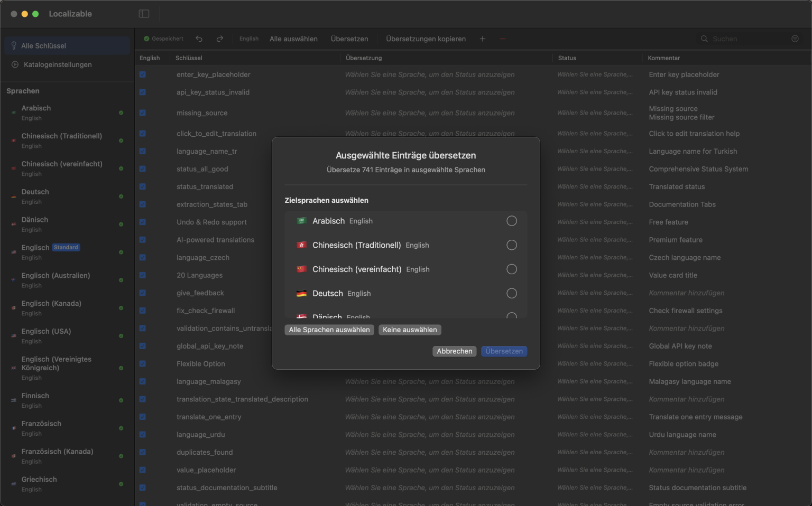Toggle the sidebar panel icon
The width and height of the screenshot is (812, 506).
click(x=144, y=14)
